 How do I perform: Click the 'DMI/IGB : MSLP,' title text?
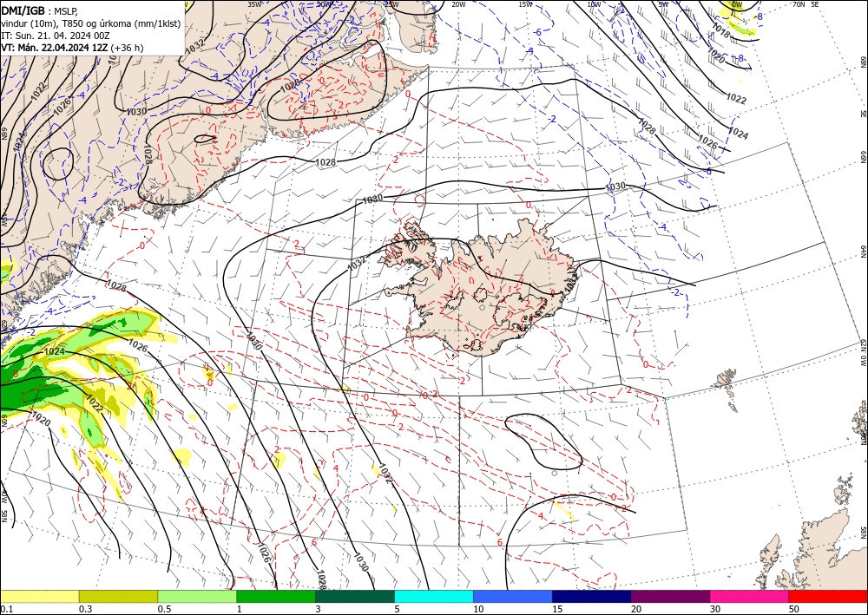(x=39, y=10)
